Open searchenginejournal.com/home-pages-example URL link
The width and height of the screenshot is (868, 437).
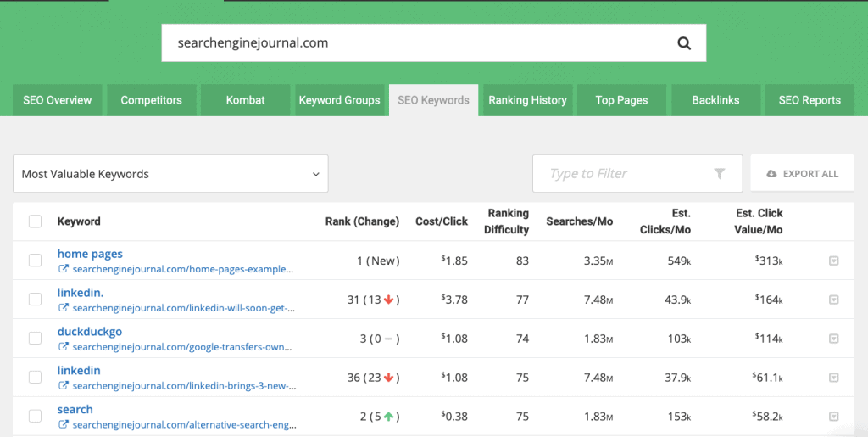[183, 269]
